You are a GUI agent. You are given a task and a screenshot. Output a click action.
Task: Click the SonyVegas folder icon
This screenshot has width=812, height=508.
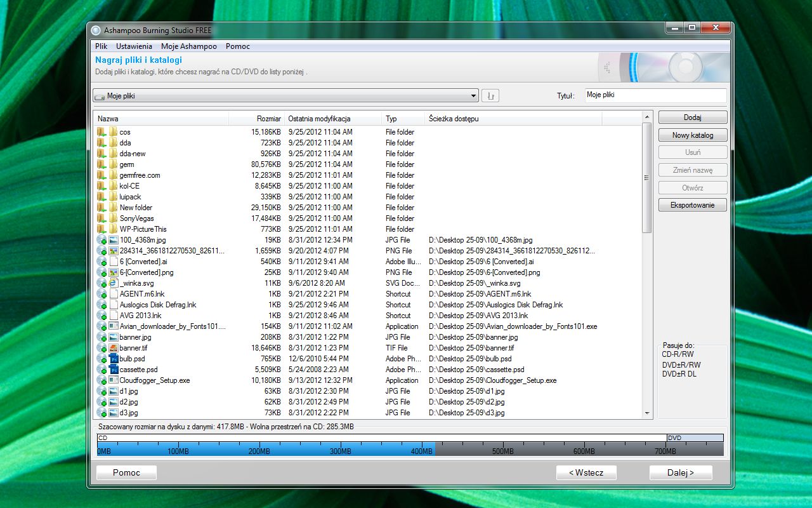click(114, 218)
